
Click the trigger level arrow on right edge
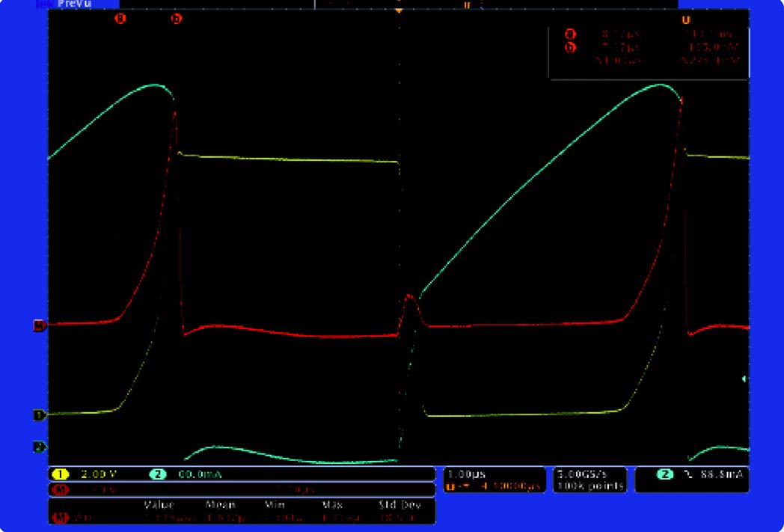tap(744, 379)
